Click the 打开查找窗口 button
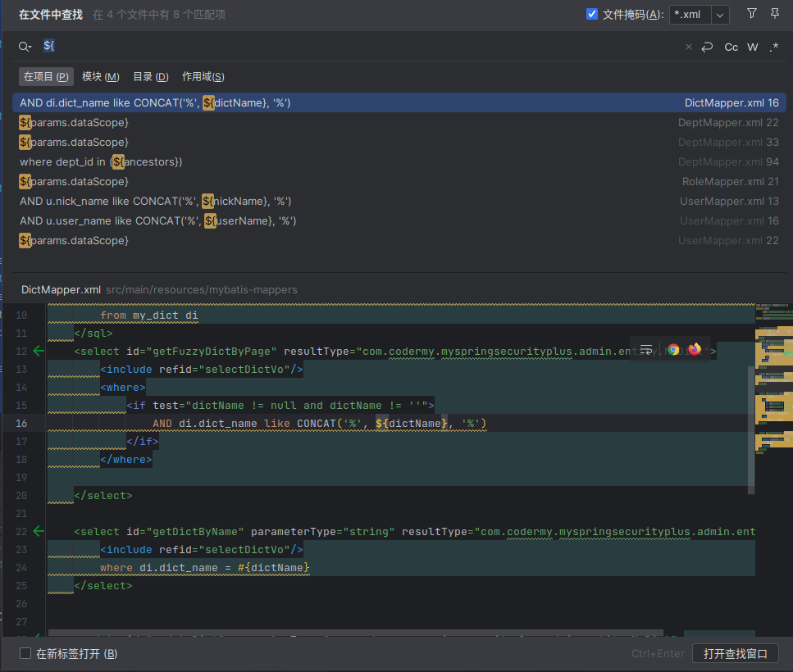The height and width of the screenshot is (672, 793). coord(735,653)
